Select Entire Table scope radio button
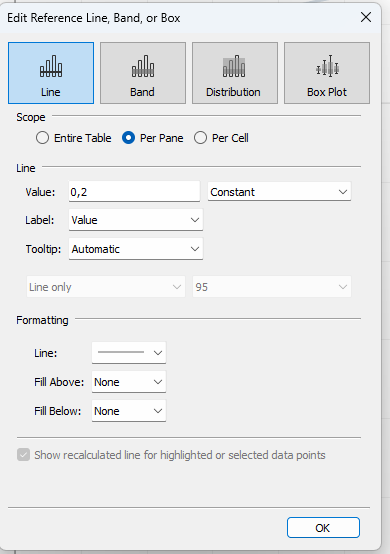 click(x=42, y=138)
